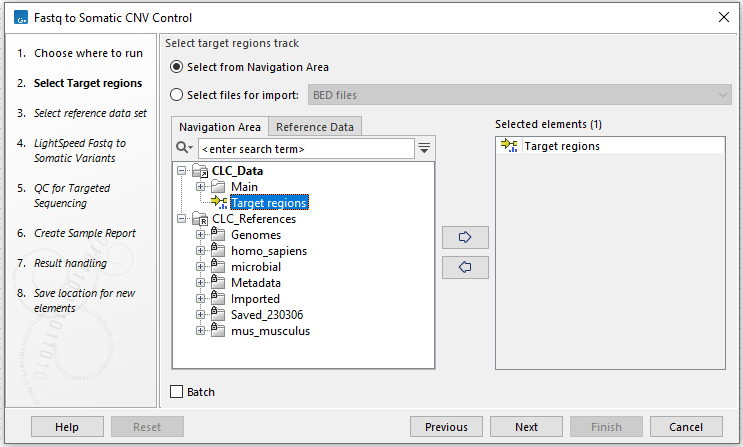Image resolution: width=743 pixels, height=447 pixels.
Task: Click the application icon in title bar
Action: point(21,18)
